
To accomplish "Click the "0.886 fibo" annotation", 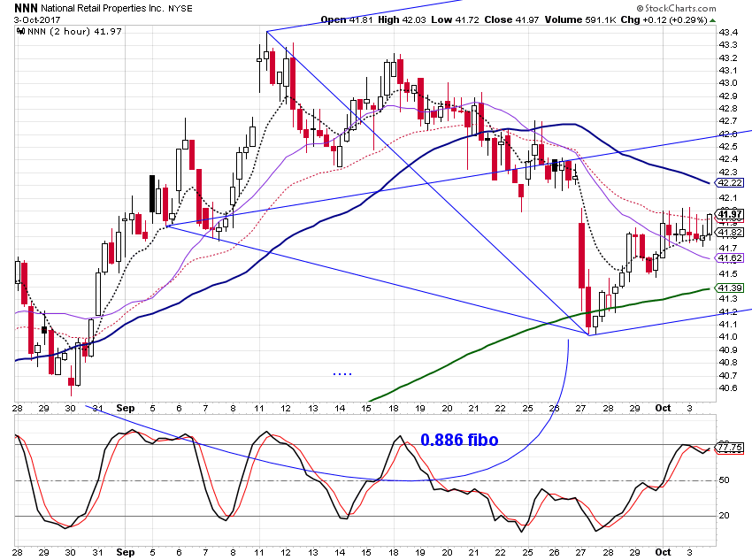I will [x=459, y=440].
